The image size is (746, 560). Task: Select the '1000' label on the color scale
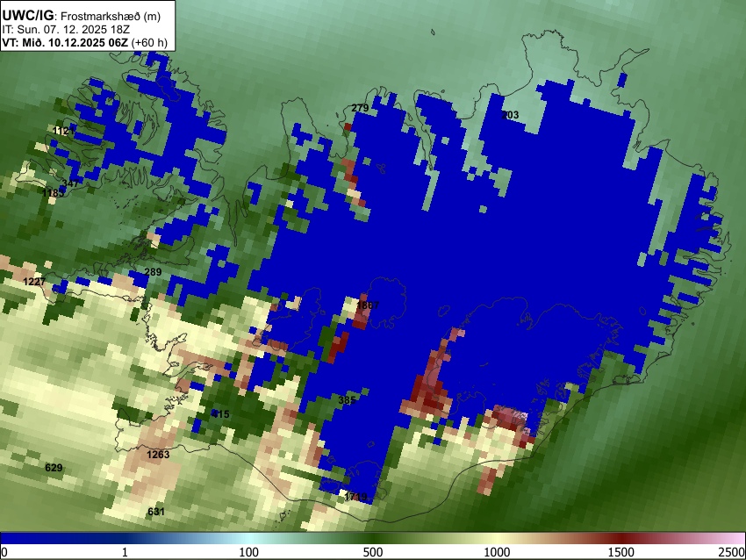tap(497, 552)
